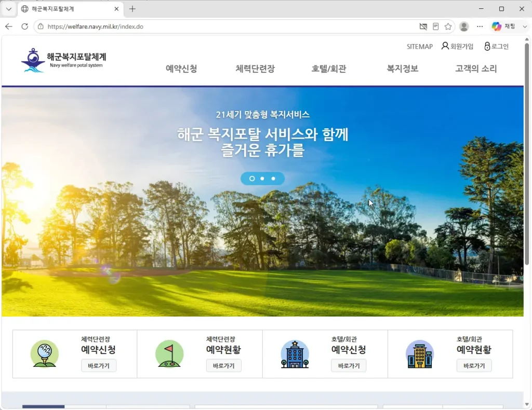
Task: Click the 'Navy welfare potal system' subtitle
Action: pos(76,65)
